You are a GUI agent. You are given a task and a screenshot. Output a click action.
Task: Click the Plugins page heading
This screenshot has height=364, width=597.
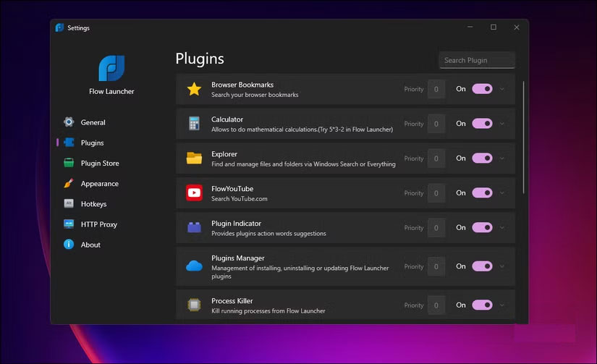click(x=200, y=59)
